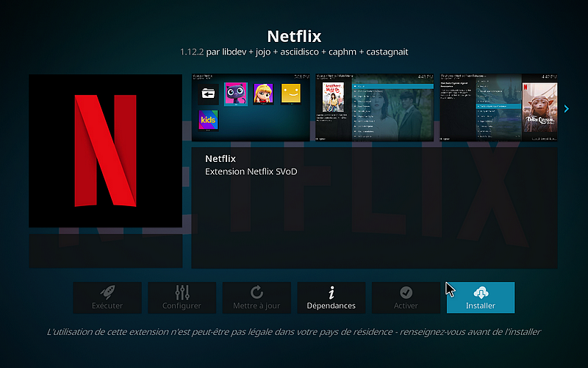Click the yellow smiley profile in first screenshot
The image size is (588, 368).
tap(290, 94)
